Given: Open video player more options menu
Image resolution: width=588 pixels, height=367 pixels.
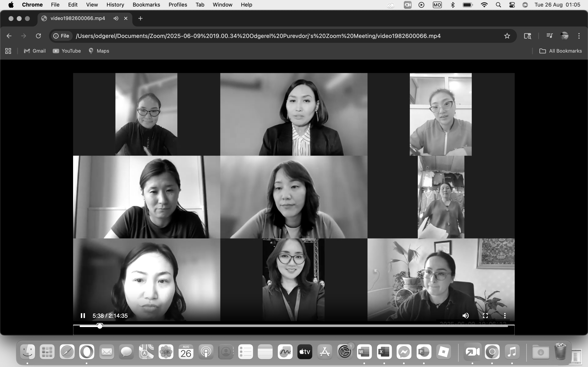Looking at the screenshot, I should (x=505, y=316).
